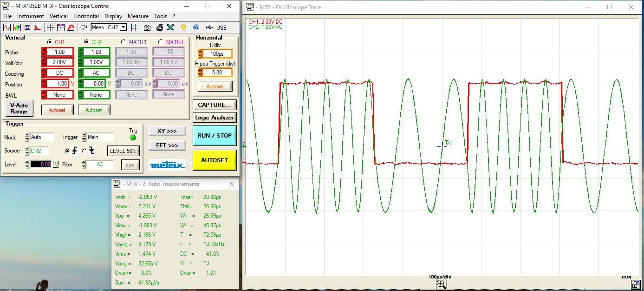This screenshot has width=644, height=291.
Task: Enable the MATH3 channel radio button
Action: (x=124, y=42)
